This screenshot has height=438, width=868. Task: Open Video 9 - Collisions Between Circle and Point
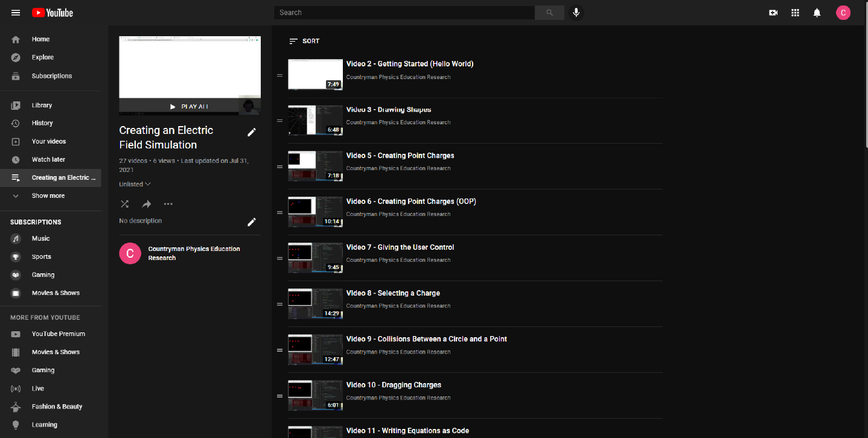[x=427, y=339]
